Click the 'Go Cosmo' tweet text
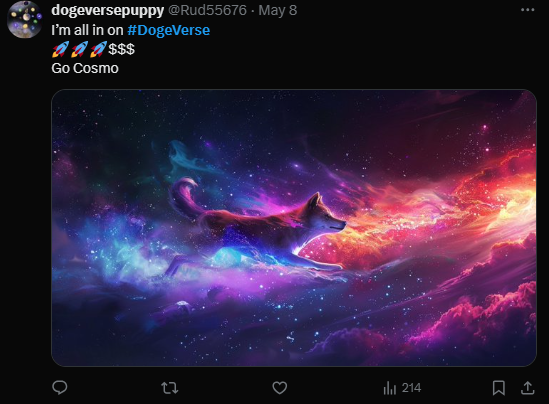Screen dimensions: 549x404 pos(85,68)
